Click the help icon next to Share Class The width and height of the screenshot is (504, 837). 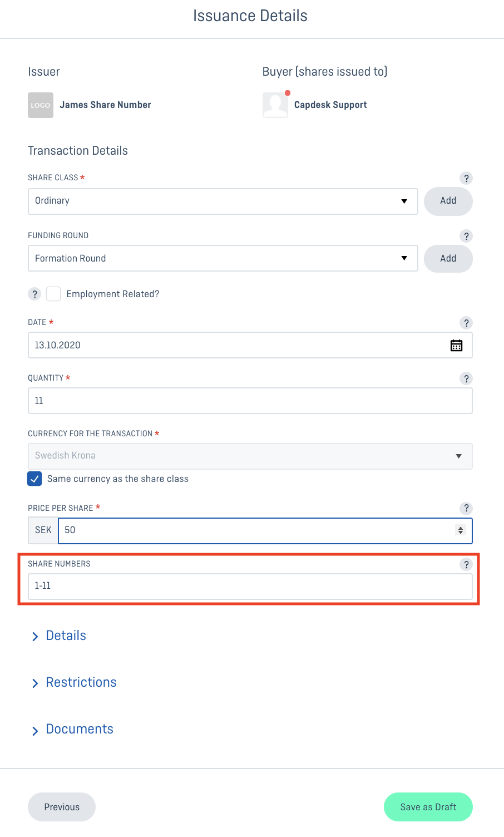[466, 178]
